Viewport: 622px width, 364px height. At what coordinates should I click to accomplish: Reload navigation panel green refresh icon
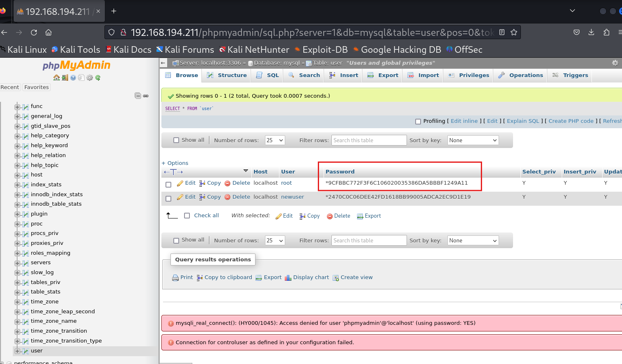(x=98, y=77)
